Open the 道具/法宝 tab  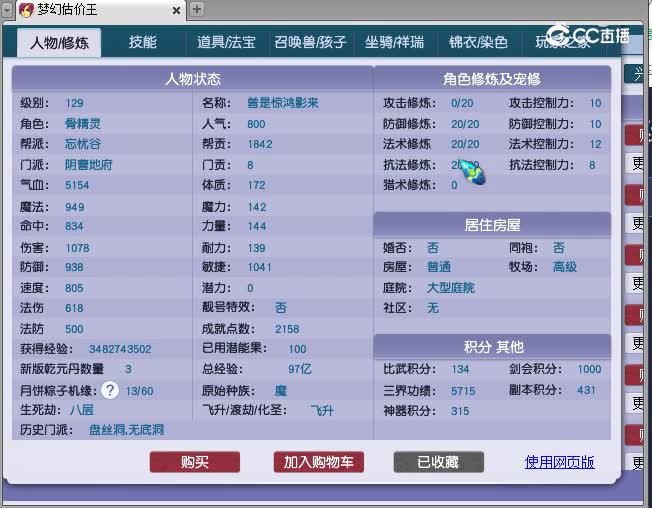(x=226, y=42)
